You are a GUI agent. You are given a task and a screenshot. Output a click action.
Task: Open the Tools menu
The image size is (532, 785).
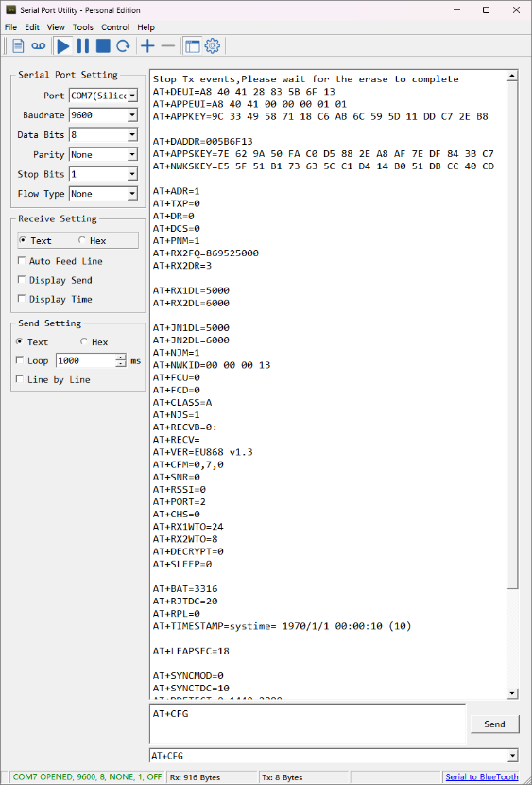[83, 27]
